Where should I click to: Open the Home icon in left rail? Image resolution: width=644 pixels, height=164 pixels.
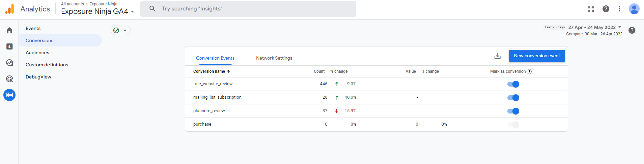click(x=9, y=31)
